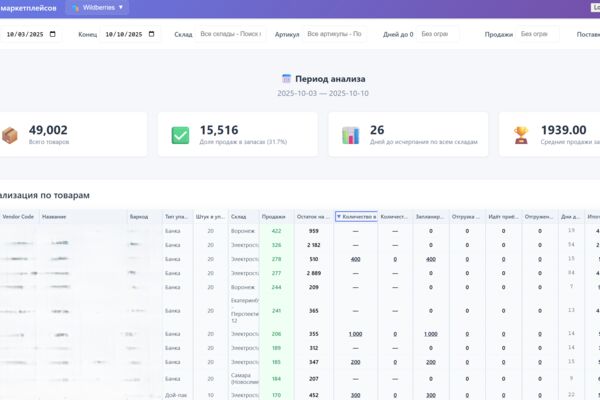Viewport: 600px width, 400px height.
Task: Click stock value 2 182
Action: click(x=314, y=245)
